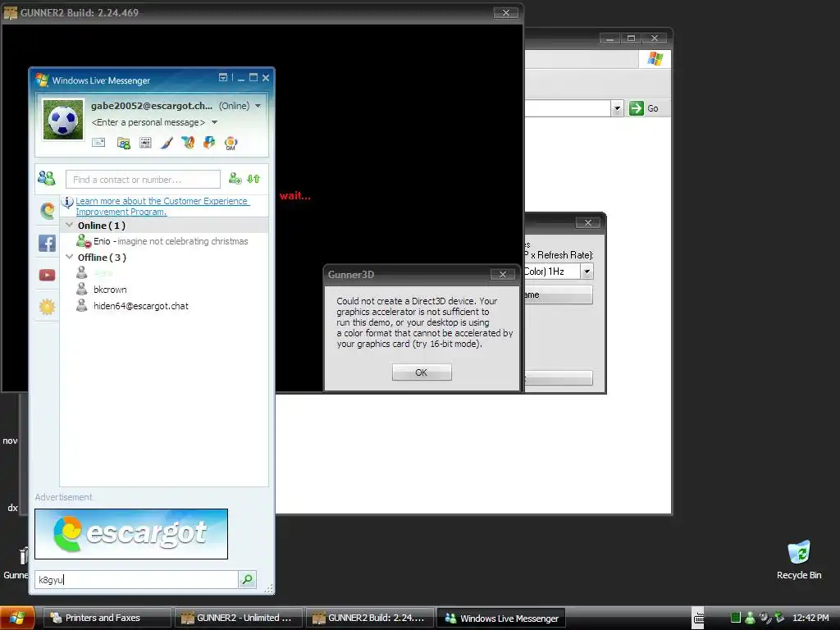Switch to Printers and Faxes taskbar item

[x=107, y=618]
